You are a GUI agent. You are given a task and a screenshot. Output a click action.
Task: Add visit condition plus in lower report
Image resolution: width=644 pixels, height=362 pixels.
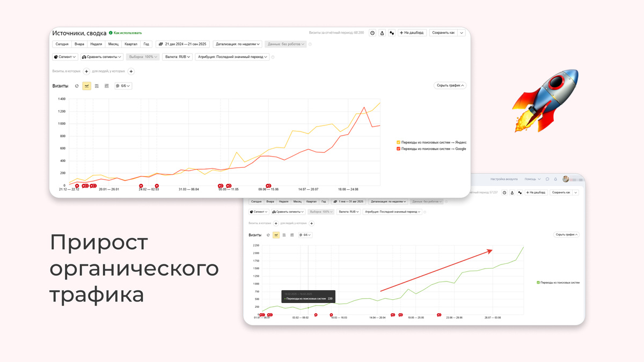[276, 223]
